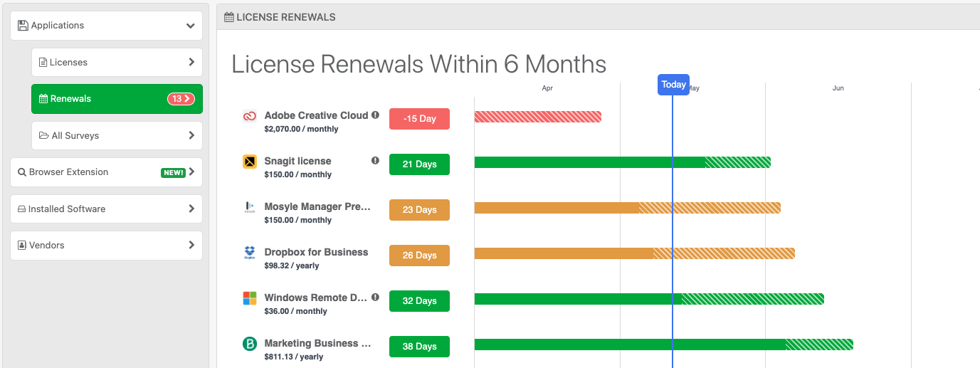Open the Marketing Business … license name
The height and width of the screenshot is (368, 980).
click(317, 343)
